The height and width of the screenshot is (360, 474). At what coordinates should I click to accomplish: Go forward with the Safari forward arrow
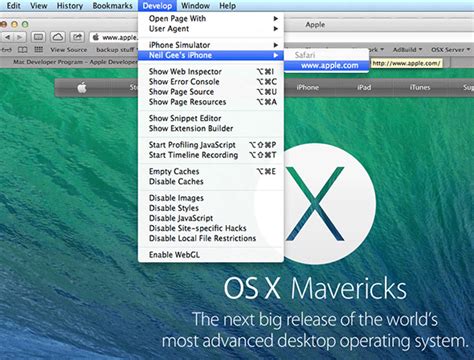coord(20,37)
